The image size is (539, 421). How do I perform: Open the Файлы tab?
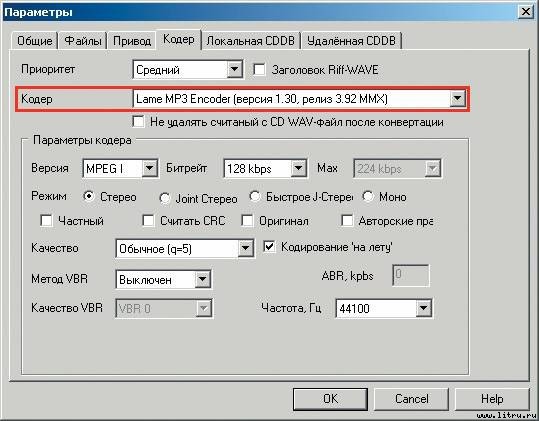click(x=83, y=41)
